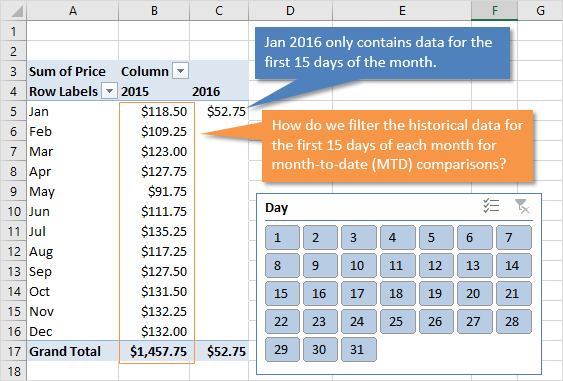Image resolution: width=563 pixels, height=381 pixels.
Task: Select day 6 in the Day slicer
Action: point(475,237)
